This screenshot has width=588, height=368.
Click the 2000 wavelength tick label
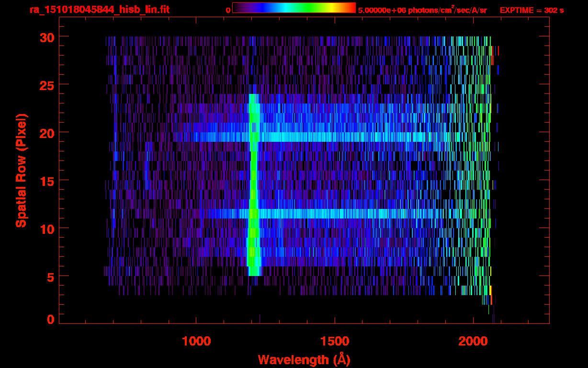(472, 342)
